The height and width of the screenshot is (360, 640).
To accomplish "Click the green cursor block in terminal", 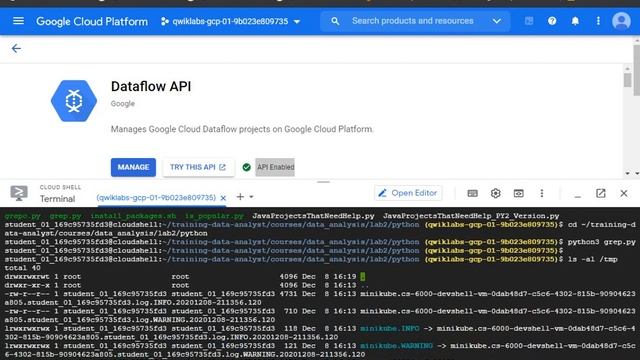I will coord(362,276).
